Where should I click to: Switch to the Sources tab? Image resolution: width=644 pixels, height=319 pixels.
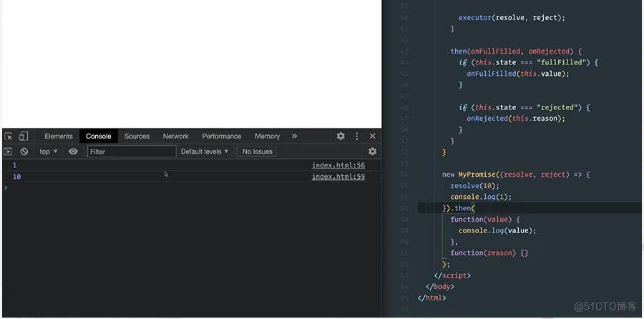pos(137,137)
